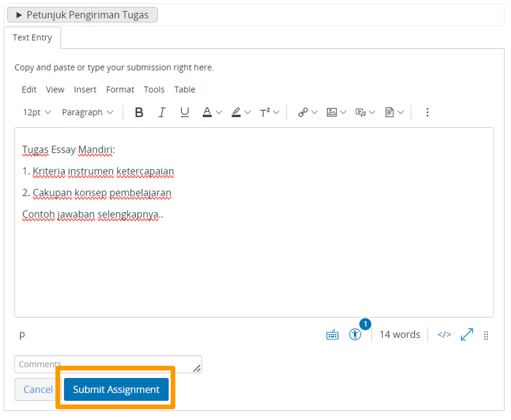
Task: Click the underline formatting icon
Action: point(185,112)
